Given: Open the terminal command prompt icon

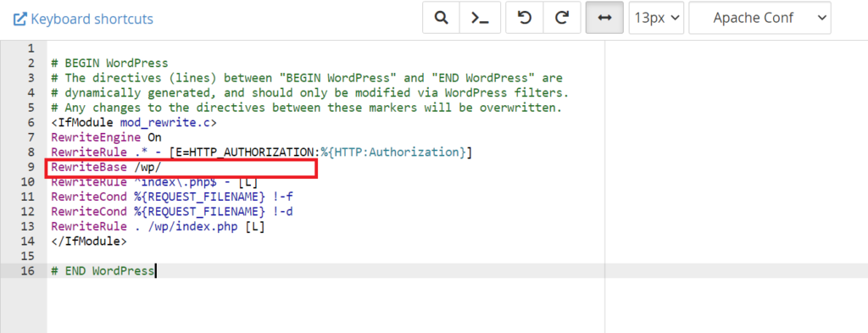Looking at the screenshot, I should 480,18.
